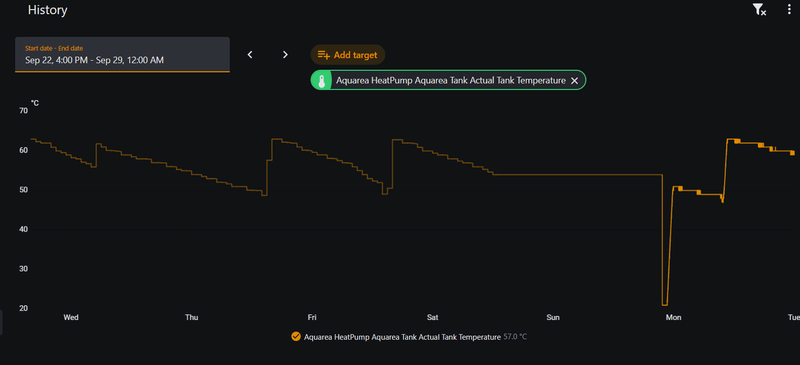800x365 pixels.
Task: Click the 40 value on the temperature axis
Action: 23,229
